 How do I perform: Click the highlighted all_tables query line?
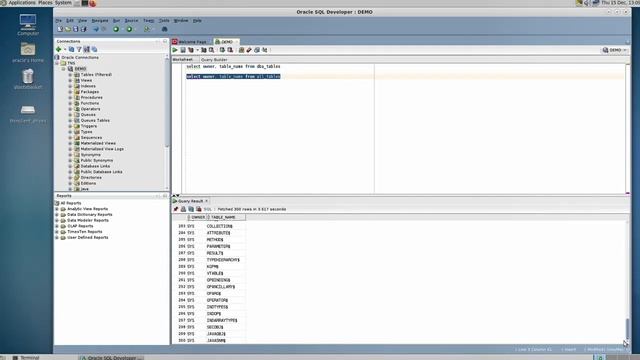click(233, 76)
